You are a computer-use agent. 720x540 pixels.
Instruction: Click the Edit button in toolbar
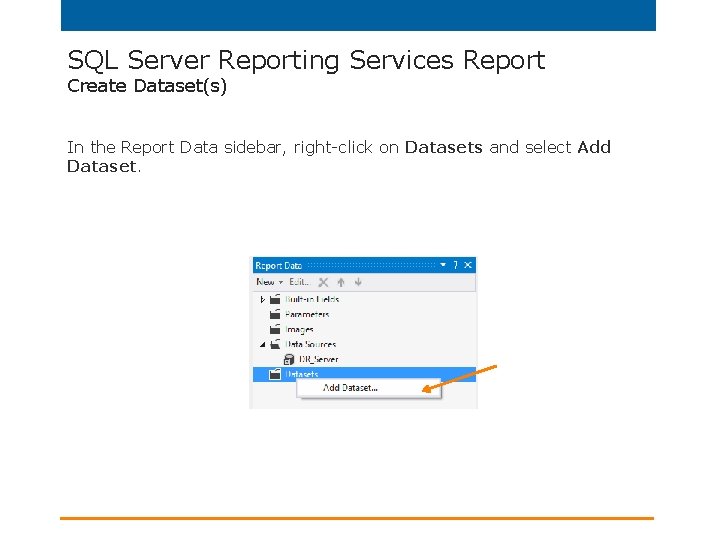click(x=299, y=283)
